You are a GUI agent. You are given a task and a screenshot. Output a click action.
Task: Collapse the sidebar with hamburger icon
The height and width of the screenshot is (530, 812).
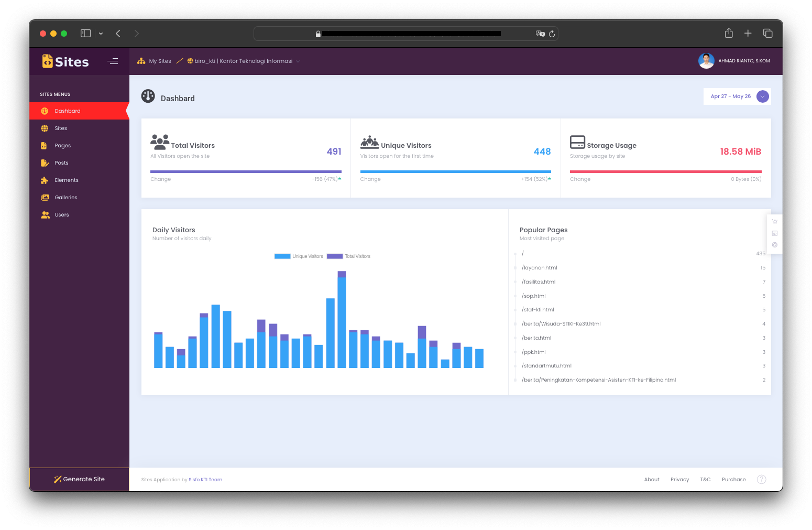pyautogui.click(x=113, y=61)
